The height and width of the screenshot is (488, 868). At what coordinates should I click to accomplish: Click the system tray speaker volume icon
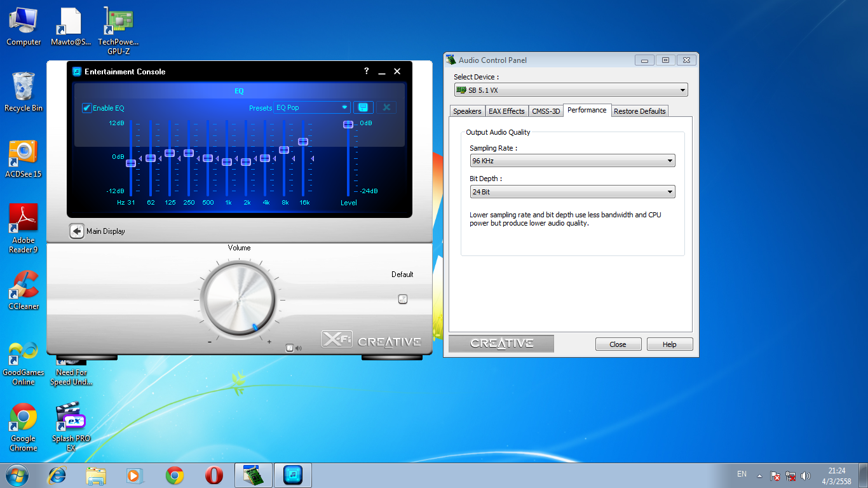click(806, 476)
